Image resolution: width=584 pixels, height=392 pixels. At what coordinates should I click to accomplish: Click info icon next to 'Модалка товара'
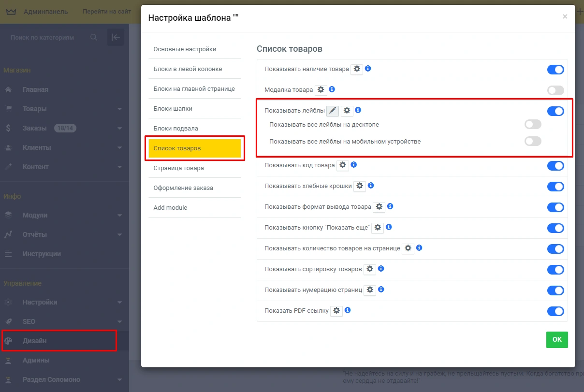click(x=332, y=89)
